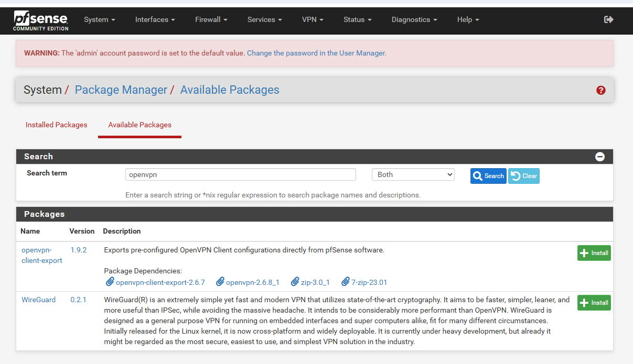Image resolution: width=633 pixels, height=364 pixels.
Task: Click the blue Search button
Action: pyautogui.click(x=489, y=176)
